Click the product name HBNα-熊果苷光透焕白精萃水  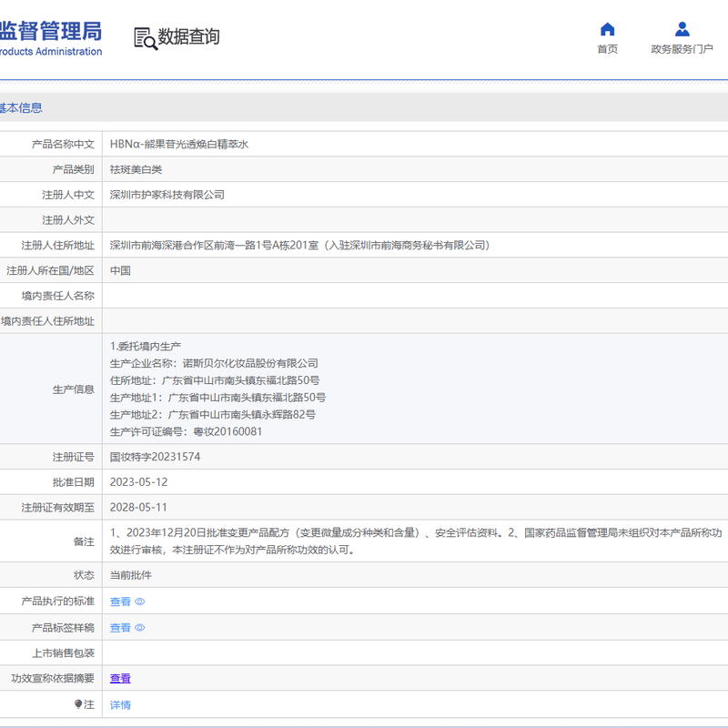(x=179, y=145)
